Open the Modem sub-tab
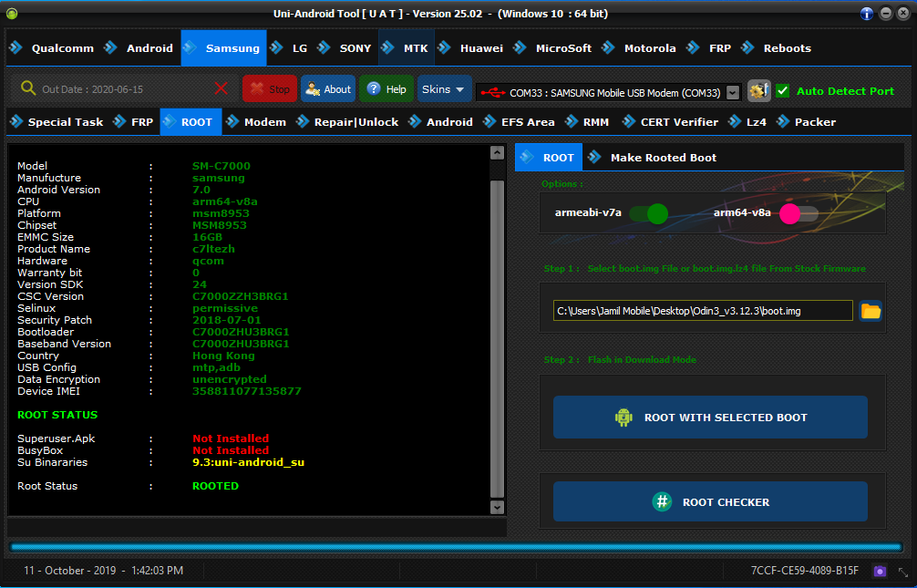 pyautogui.click(x=257, y=121)
